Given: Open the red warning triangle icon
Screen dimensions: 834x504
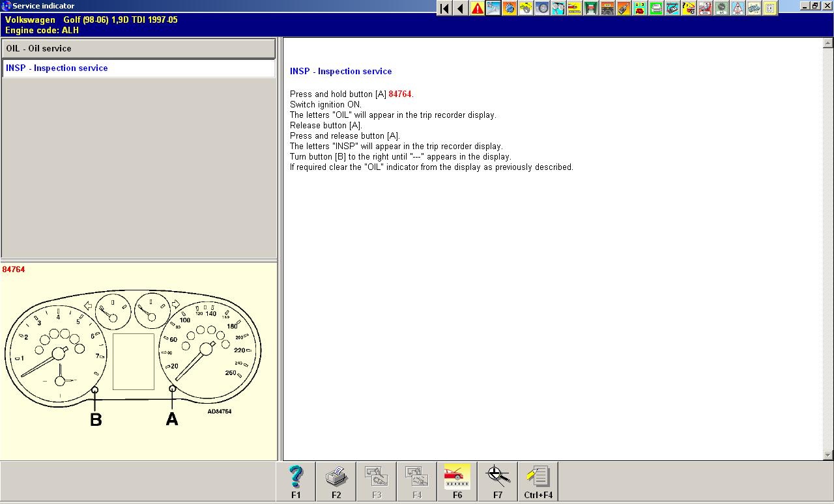Looking at the screenshot, I should (477, 8).
